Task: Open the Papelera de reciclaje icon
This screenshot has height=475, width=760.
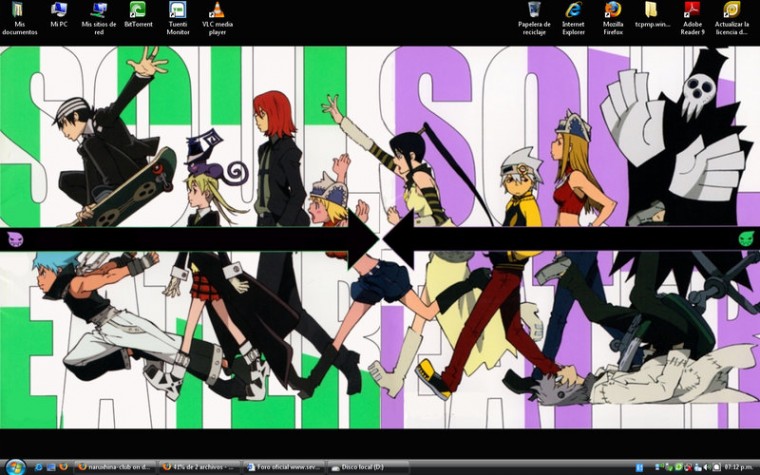Action: click(534, 19)
